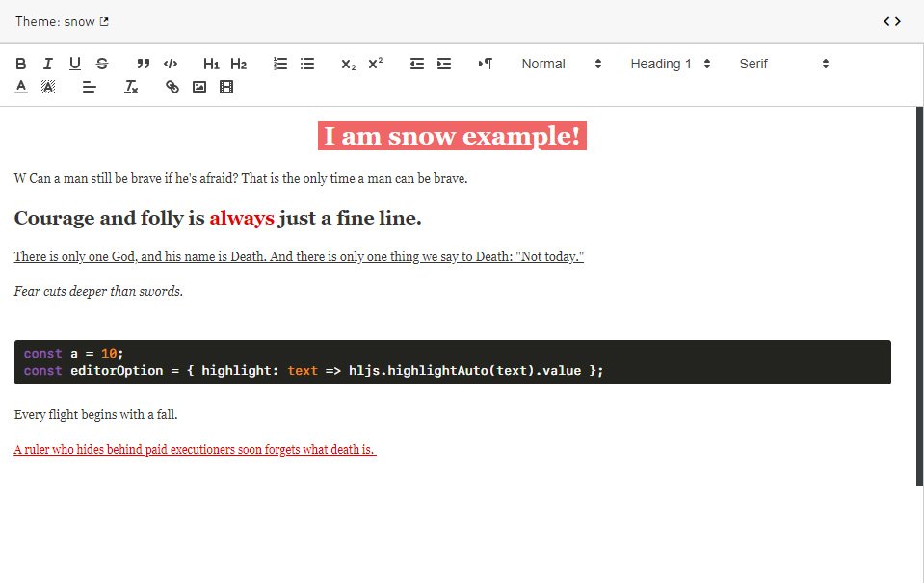Create a bulleted list

[x=307, y=64]
